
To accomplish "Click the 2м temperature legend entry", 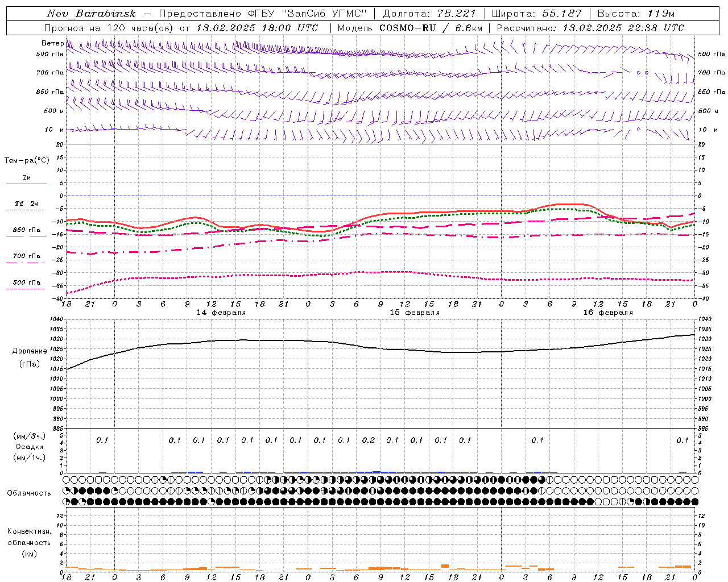I will pyautogui.click(x=27, y=178).
